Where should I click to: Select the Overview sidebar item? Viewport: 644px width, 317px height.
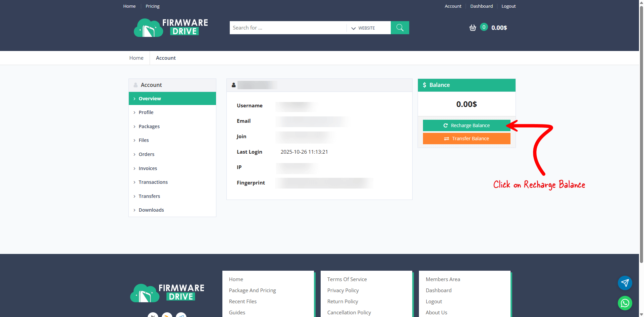tap(150, 99)
